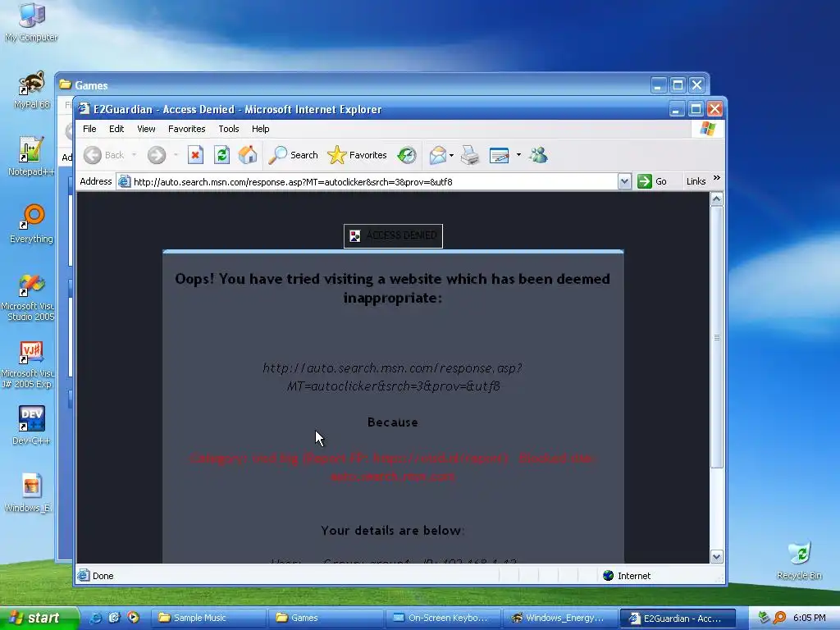Click the Windows flag logo in IE
This screenshot has height=630, width=840.
coord(707,129)
